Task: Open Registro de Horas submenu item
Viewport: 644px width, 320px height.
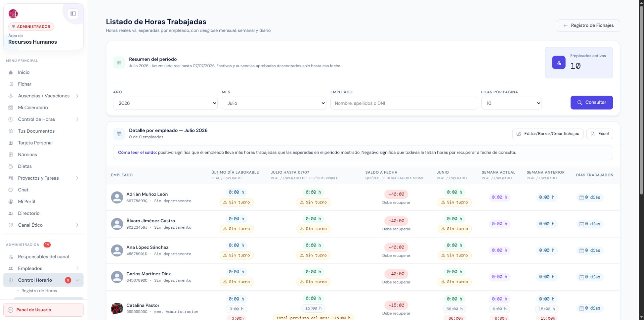Action: pos(39,291)
